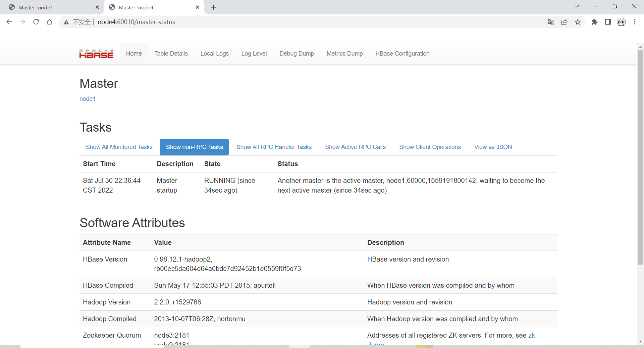Open Local Logs page
This screenshot has height=348, width=644.
215,54
